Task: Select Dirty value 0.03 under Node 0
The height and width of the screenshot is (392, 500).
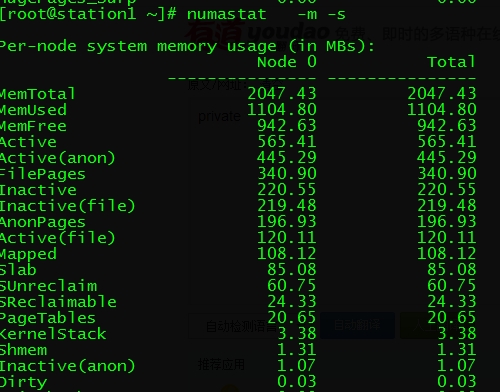Action: (x=297, y=382)
